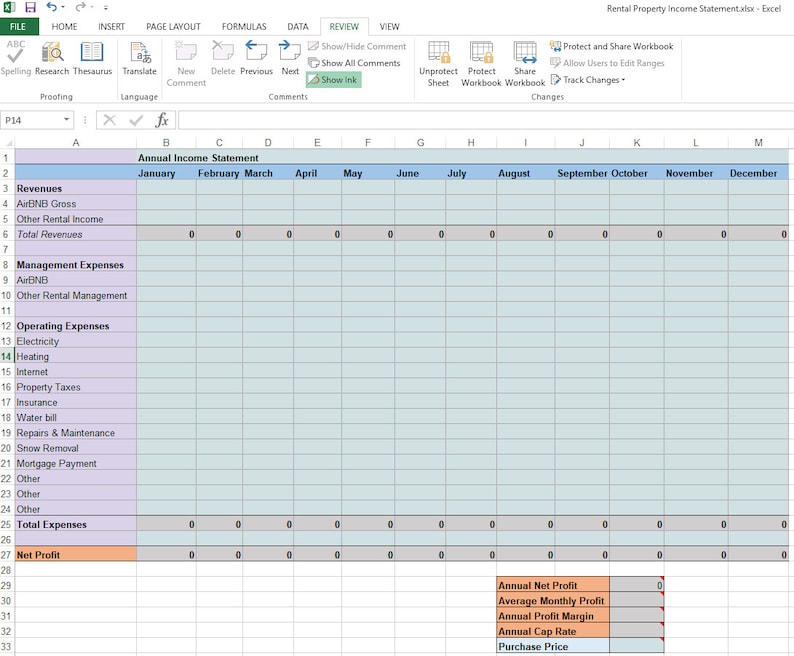Click the Enter checkmark in formula bar

136,120
